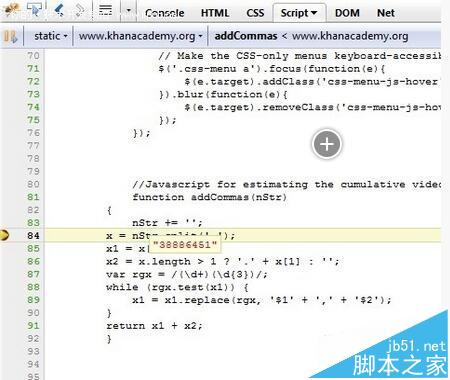The height and width of the screenshot is (380, 450).
Task: Set a breakpoint on line 72
Action: tap(33, 81)
